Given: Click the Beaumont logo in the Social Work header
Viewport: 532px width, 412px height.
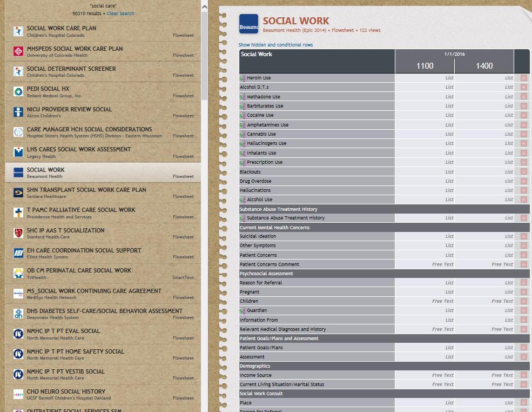Looking at the screenshot, I should [248, 24].
